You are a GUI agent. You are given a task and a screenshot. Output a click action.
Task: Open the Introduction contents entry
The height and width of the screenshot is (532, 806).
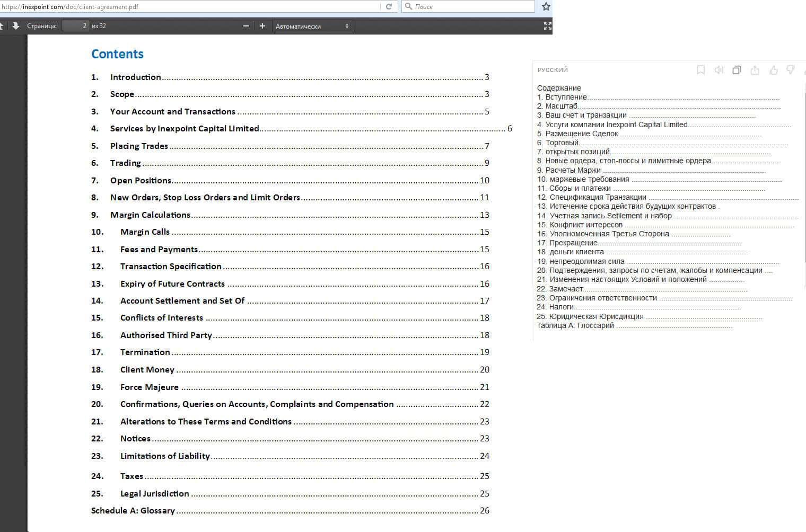point(135,77)
